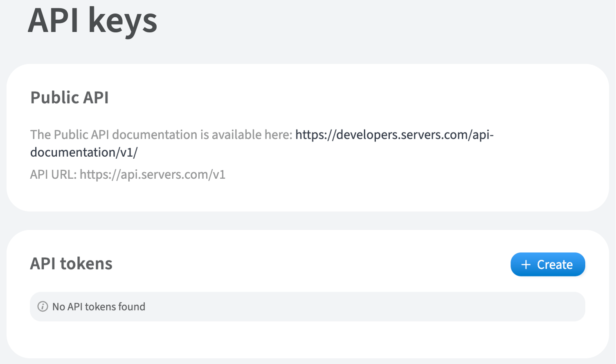Click the info icon beside No API tokens found
The image size is (616, 364).
pos(43,306)
